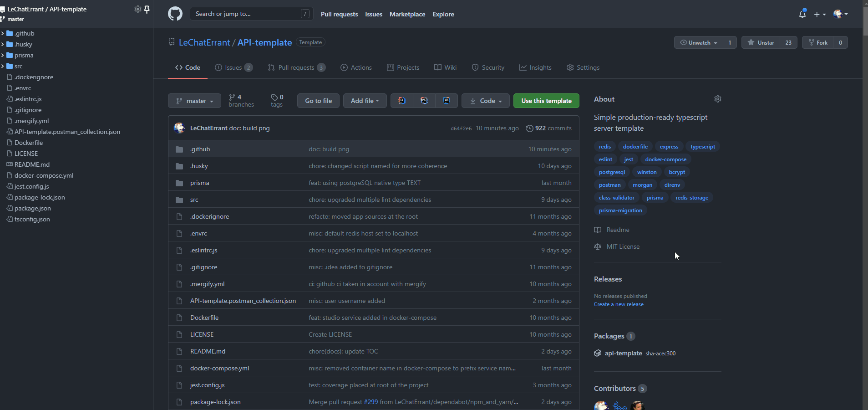Click Create a new release link
The height and width of the screenshot is (410, 868).
(619, 304)
